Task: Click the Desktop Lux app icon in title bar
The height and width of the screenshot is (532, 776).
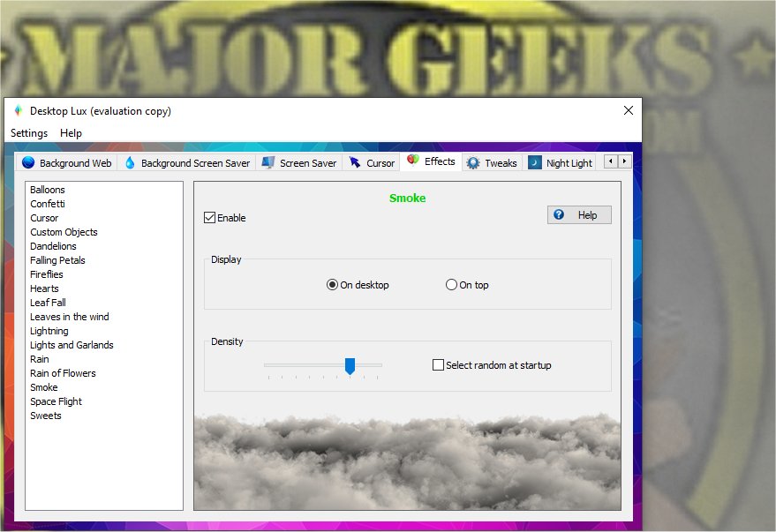Action: pos(19,111)
